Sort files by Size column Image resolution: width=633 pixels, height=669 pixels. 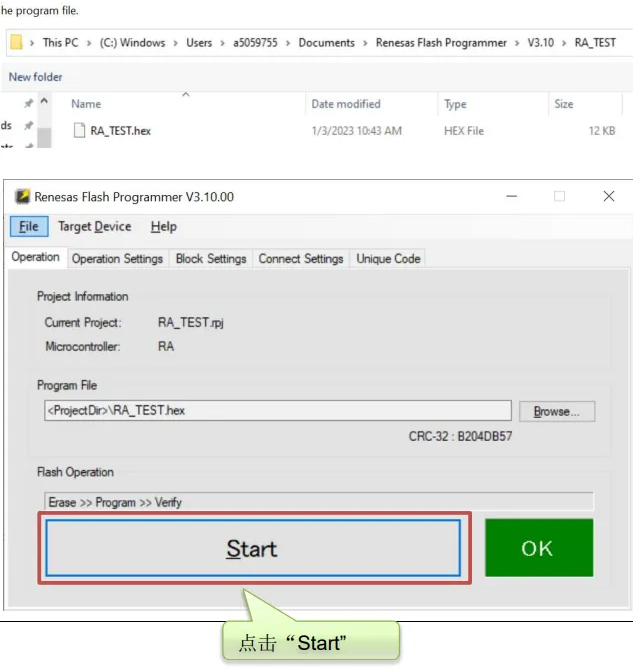(563, 104)
